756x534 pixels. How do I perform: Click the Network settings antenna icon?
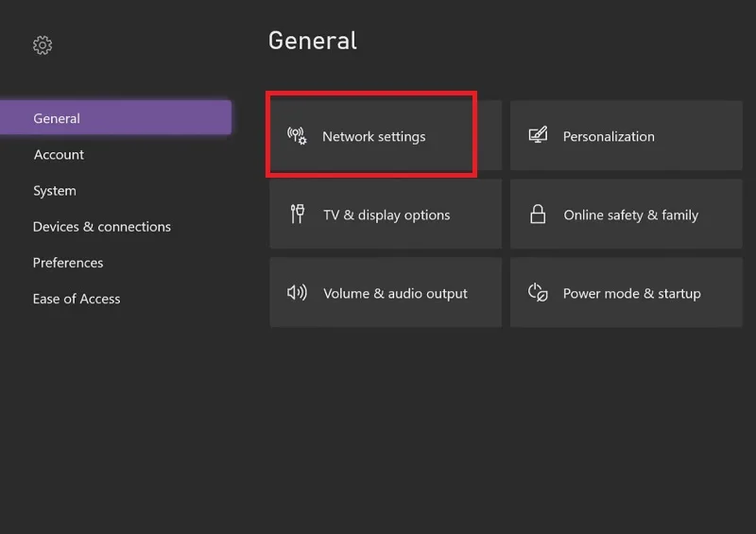[x=297, y=136]
